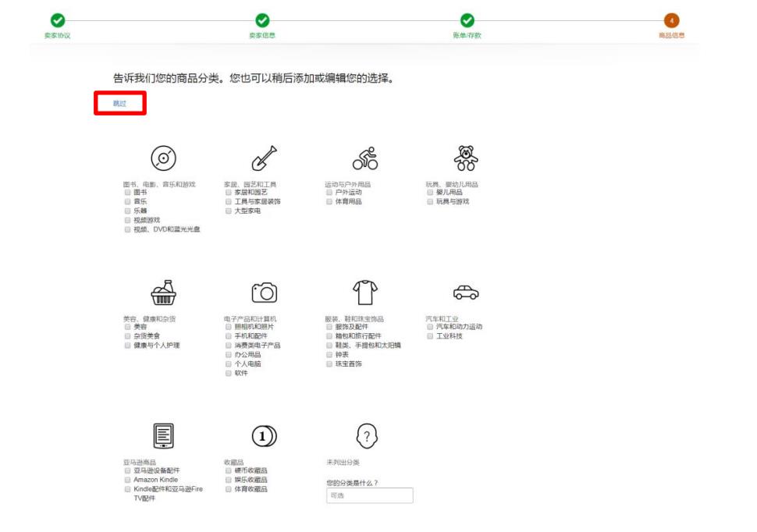This screenshot has width=757, height=532.
Task: Check the 图书 checkbox
Action: pos(127,192)
